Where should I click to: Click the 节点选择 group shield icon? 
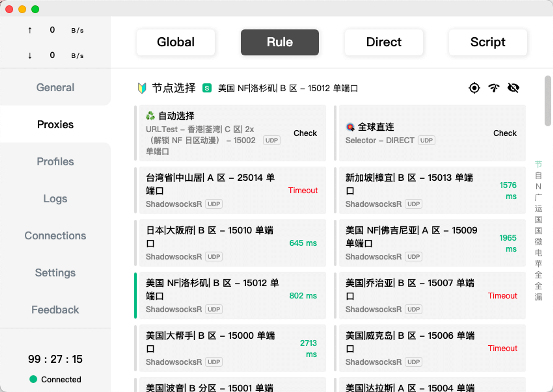(142, 88)
